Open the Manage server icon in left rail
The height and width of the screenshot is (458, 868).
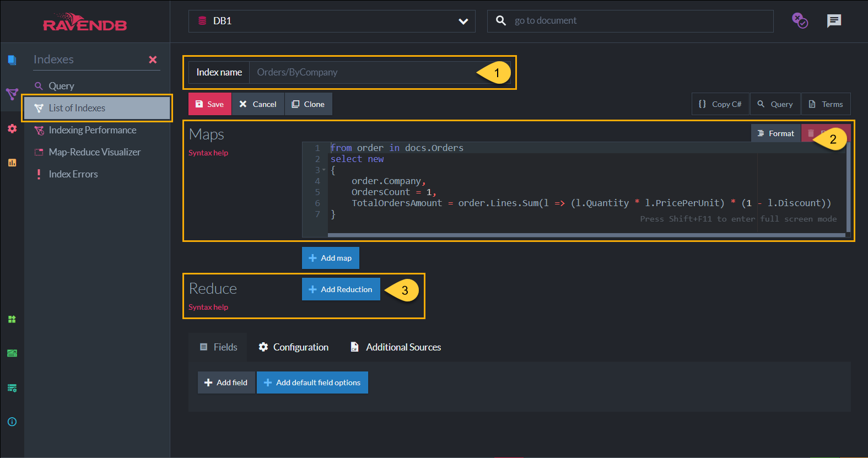pos(12,353)
